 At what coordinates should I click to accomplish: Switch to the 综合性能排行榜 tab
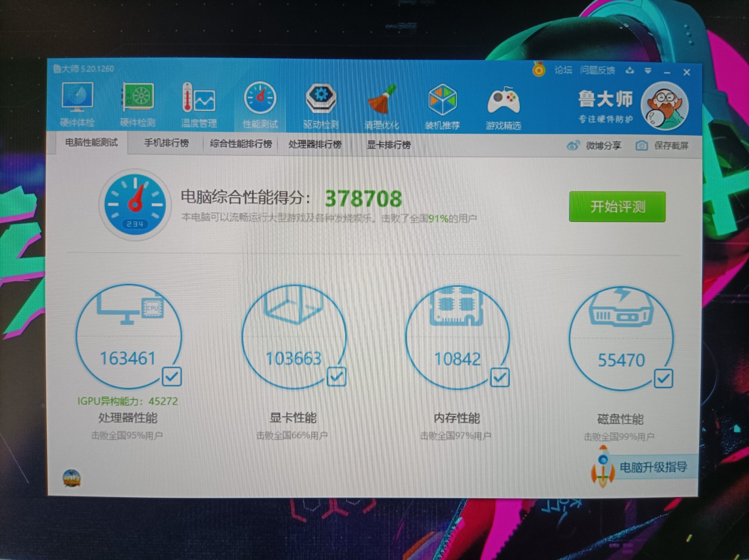pos(241,144)
